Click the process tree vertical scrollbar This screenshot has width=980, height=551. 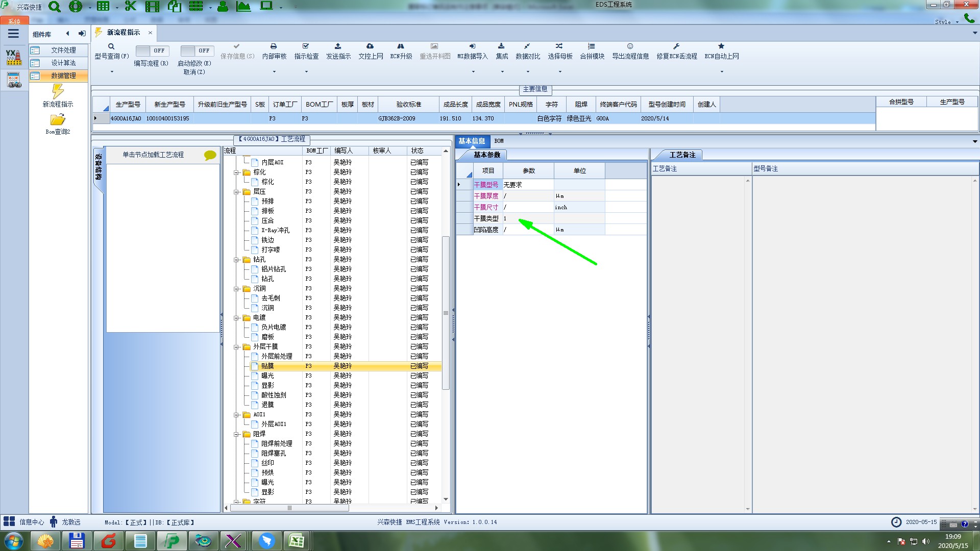pos(446,313)
